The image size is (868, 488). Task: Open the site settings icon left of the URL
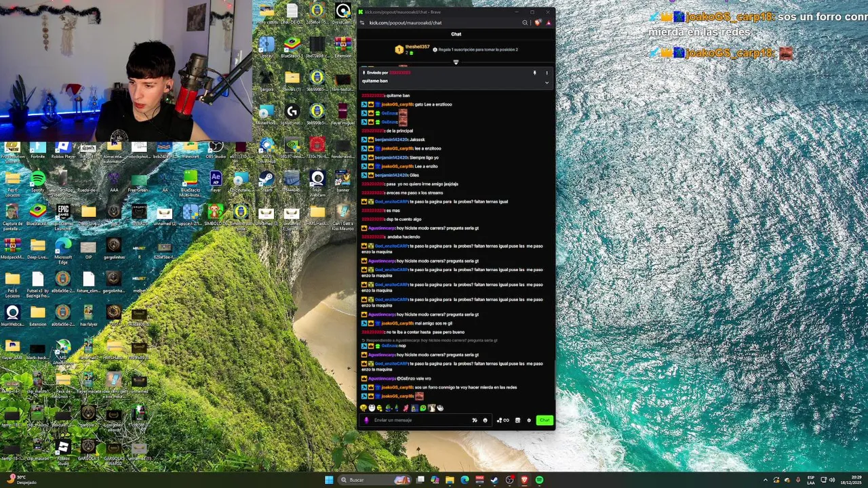pyautogui.click(x=362, y=22)
